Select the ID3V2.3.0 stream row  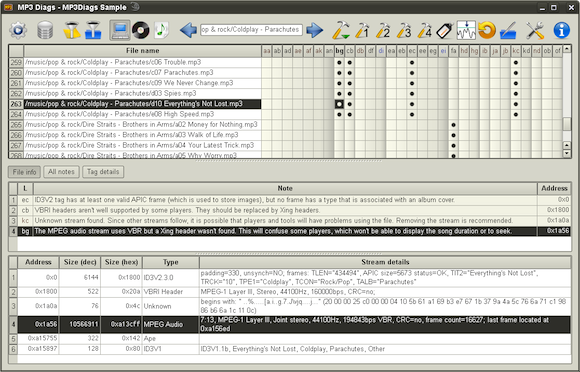[294, 278]
